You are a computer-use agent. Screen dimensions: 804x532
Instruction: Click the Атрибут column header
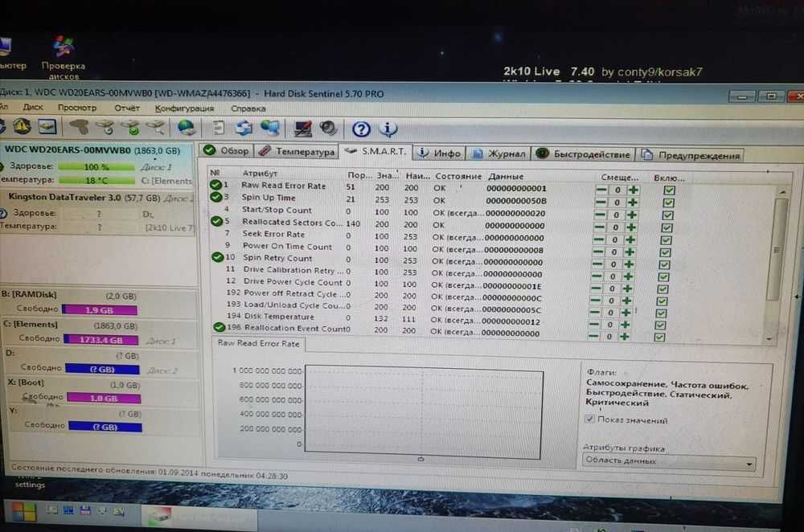click(260, 174)
